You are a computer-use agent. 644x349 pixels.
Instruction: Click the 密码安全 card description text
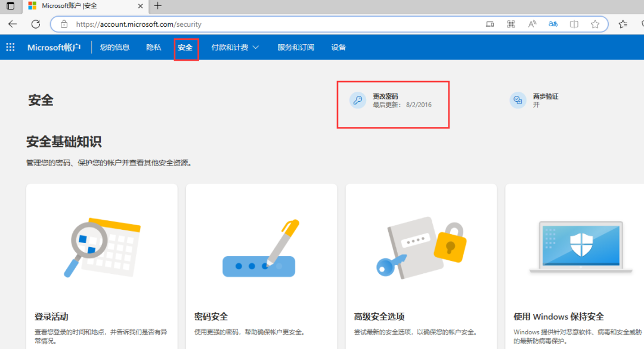pyautogui.click(x=250, y=332)
